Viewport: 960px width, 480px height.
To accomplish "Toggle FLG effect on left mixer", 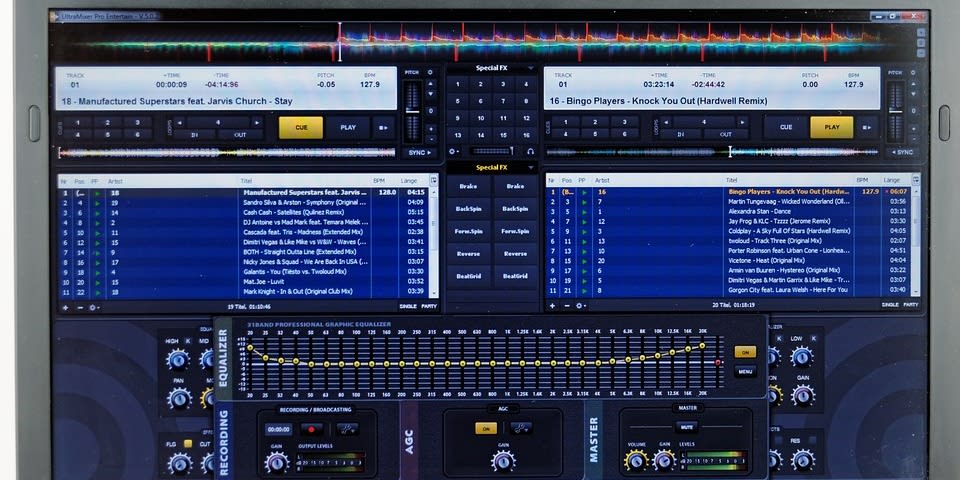I will (188, 444).
